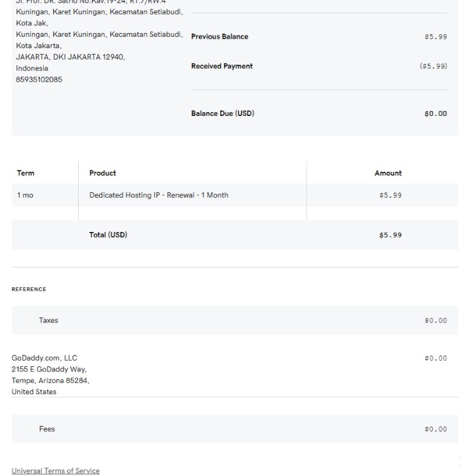Click the Previous Balance label
This screenshot has width=460, height=476.
point(220,37)
